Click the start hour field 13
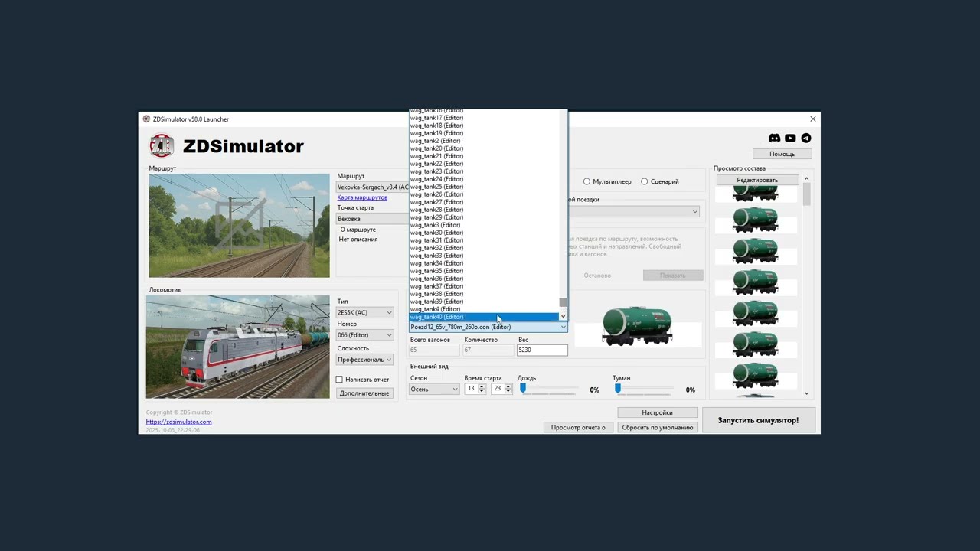The height and width of the screenshot is (551, 980). 471,389
